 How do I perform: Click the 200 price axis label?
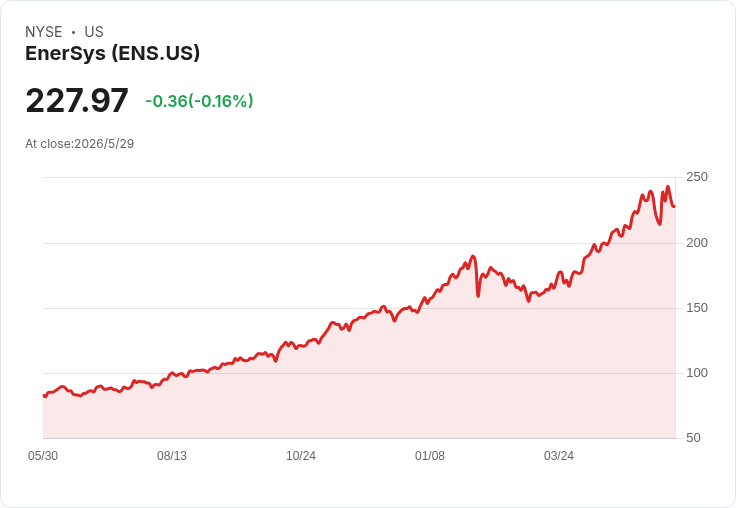tap(697, 243)
